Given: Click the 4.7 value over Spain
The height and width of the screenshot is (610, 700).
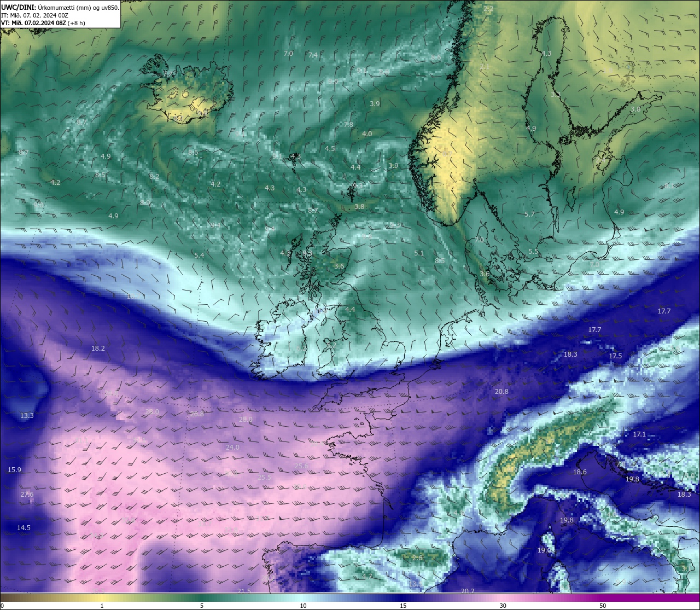Looking at the screenshot, I should 367,577.
